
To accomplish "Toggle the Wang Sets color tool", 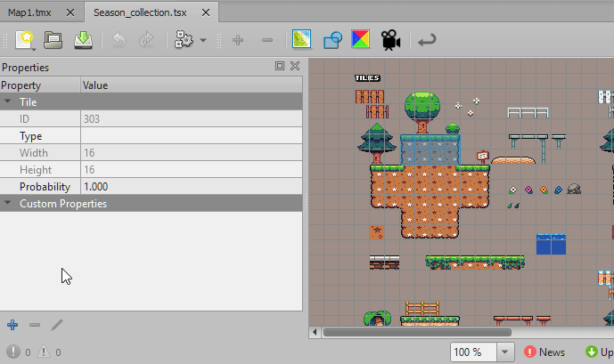I will coord(361,40).
